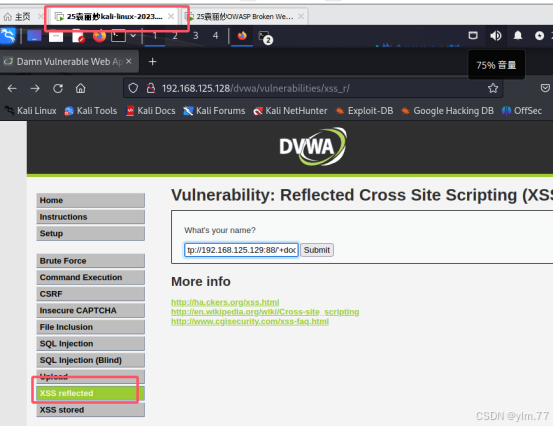Viewport: 553px width, 427px height.
Task: Switch to workspace 4
Action: pyautogui.click(x=215, y=36)
